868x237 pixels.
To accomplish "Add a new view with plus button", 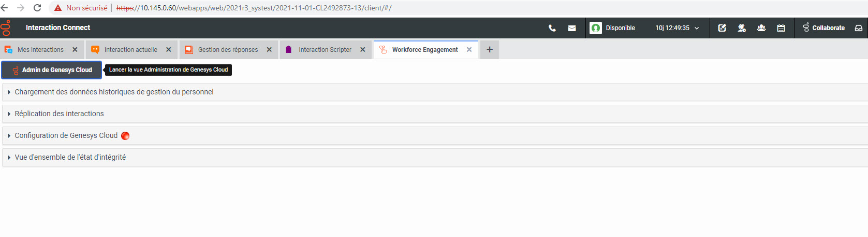I will coord(490,50).
